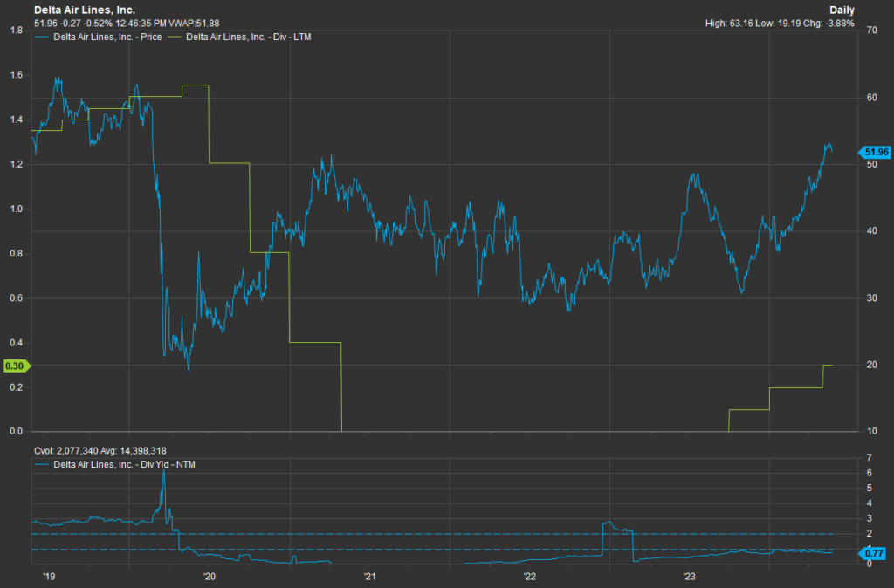Click the 50 label on price axis
The width and height of the screenshot is (894, 588).
click(x=872, y=165)
